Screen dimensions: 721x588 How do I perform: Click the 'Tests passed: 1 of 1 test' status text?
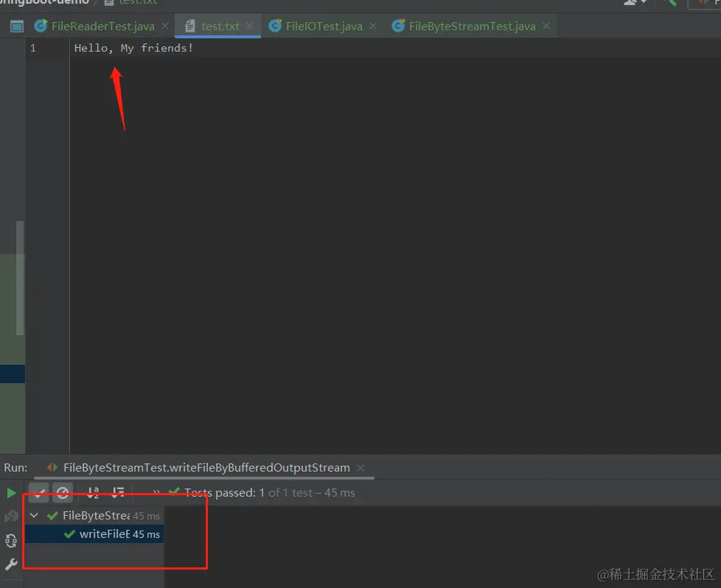270,493
